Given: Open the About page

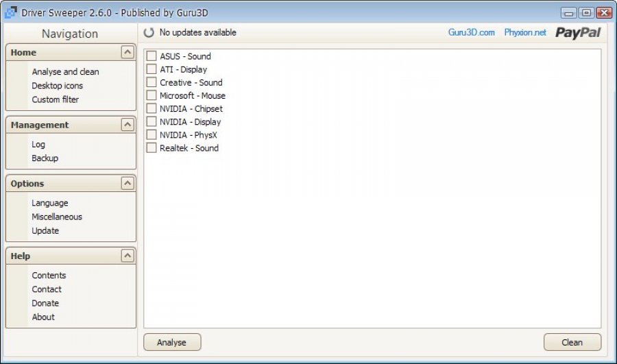Looking at the screenshot, I should click(43, 317).
